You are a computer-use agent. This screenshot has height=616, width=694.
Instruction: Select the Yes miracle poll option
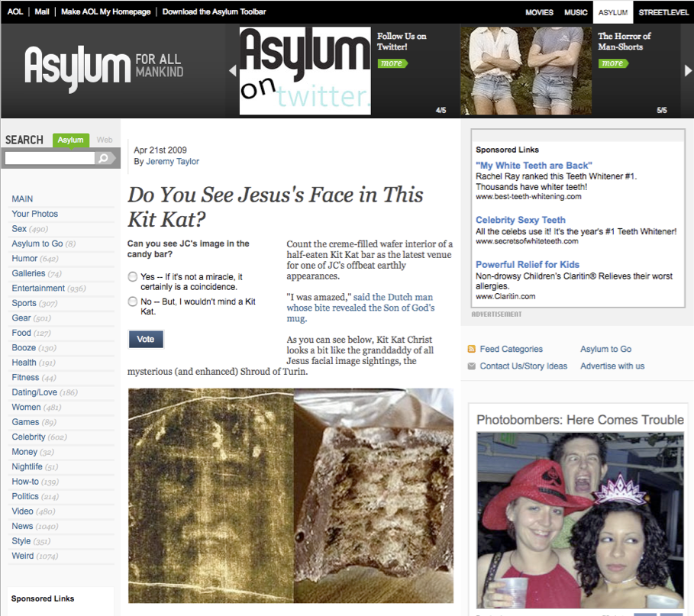tap(132, 277)
